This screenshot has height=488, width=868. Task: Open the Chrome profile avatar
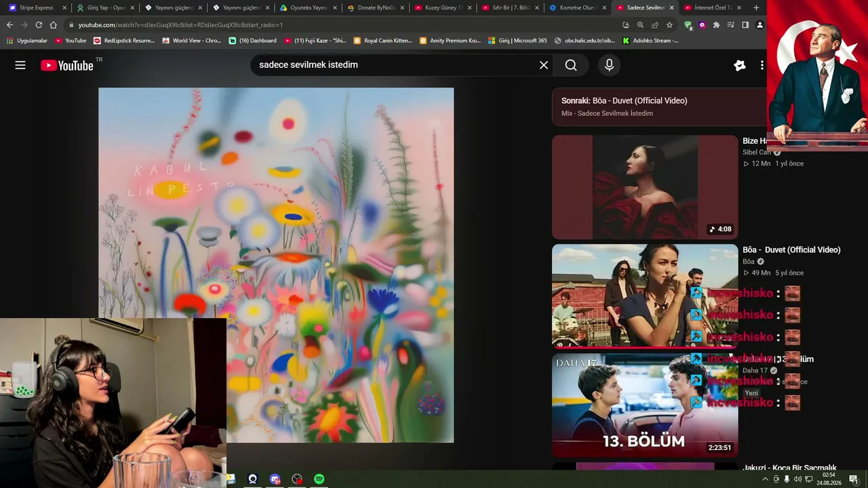pyautogui.click(x=759, y=25)
